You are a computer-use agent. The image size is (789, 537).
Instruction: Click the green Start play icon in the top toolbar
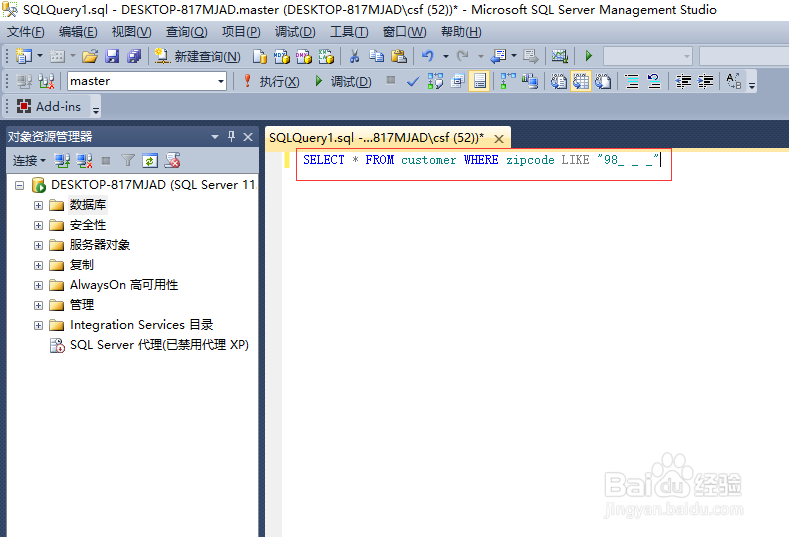click(x=589, y=56)
